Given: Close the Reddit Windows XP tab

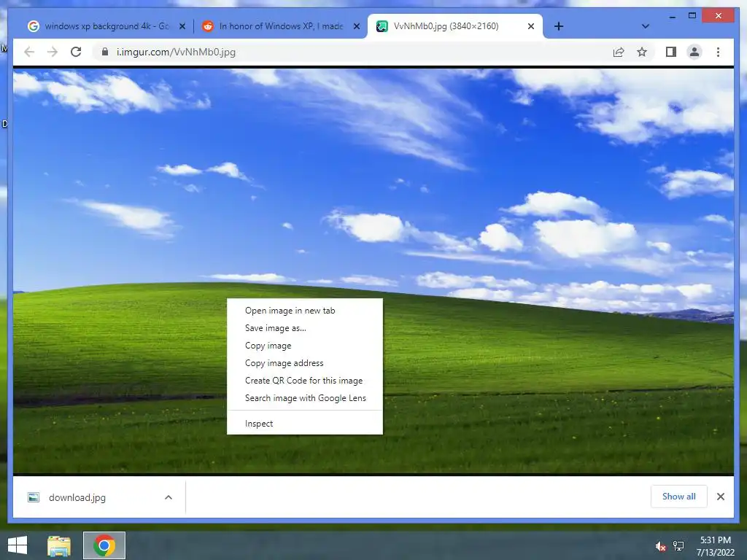Looking at the screenshot, I should coord(356,26).
